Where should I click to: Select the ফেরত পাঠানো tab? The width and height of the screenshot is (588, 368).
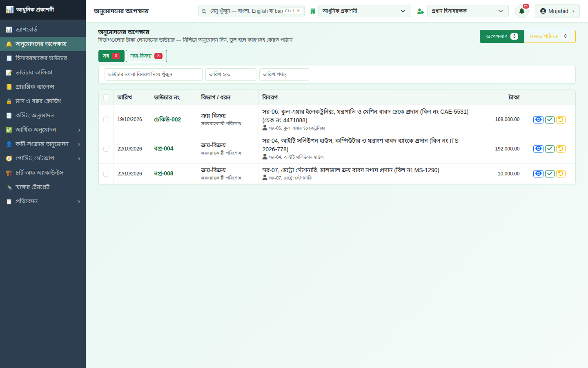(550, 36)
